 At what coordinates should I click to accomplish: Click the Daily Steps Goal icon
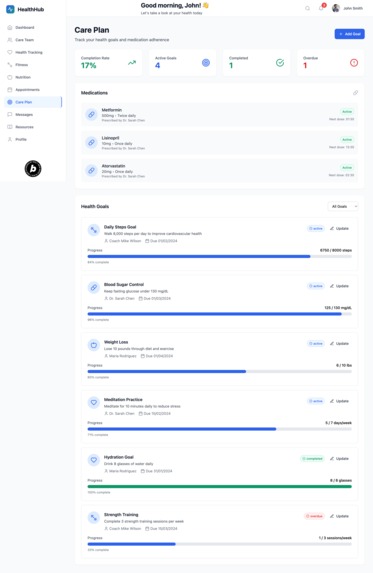click(94, 230)
